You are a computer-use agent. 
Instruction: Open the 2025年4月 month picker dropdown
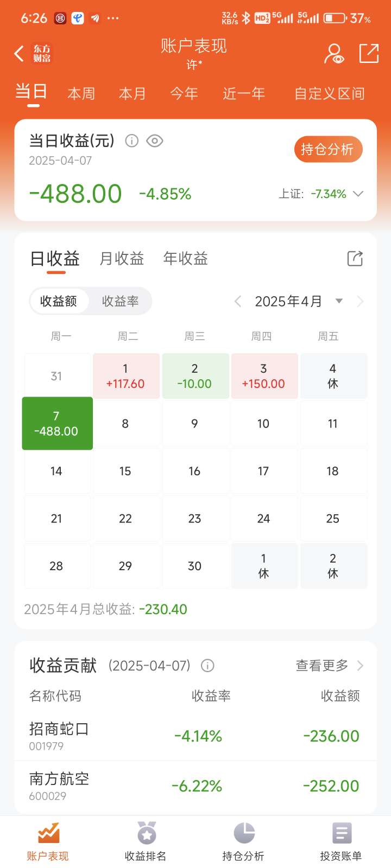pyautogui.click(x=339, y=301)
